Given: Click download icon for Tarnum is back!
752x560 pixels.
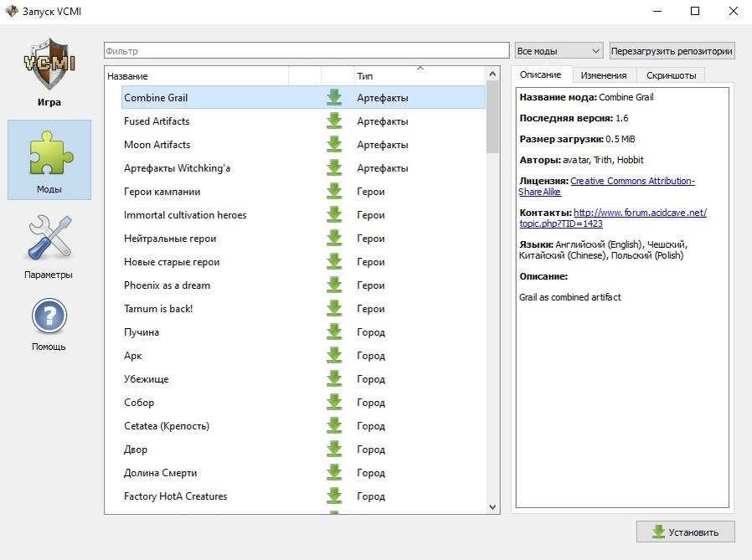Looking at the screenshot, I should 334,308.
